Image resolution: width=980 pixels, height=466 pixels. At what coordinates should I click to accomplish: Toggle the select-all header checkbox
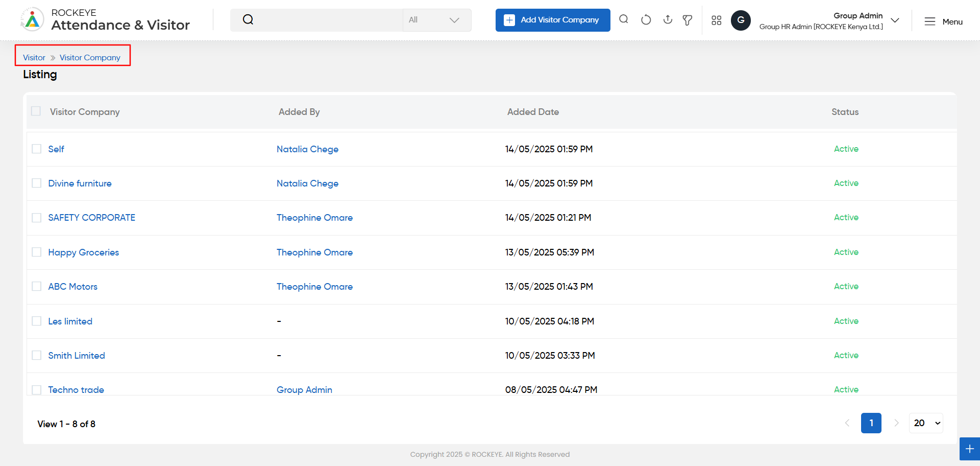(36, 111)
